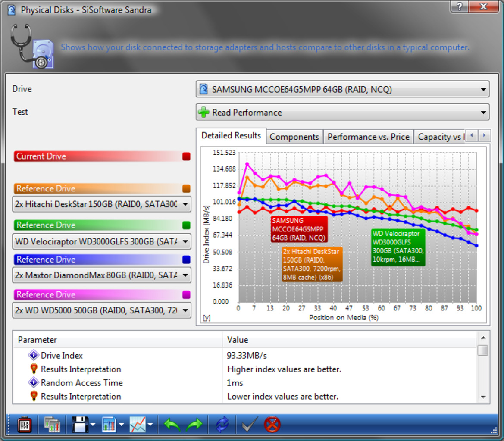Open the partially hidden Capacity vs tab
504x441 pixels.
click(440, 137)
